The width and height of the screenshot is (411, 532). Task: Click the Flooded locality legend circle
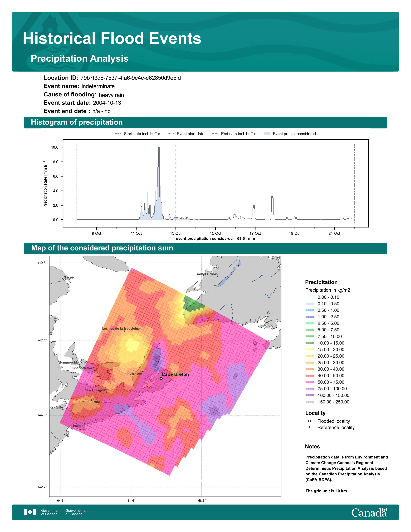pyautogui.click(x=309, y=421)
